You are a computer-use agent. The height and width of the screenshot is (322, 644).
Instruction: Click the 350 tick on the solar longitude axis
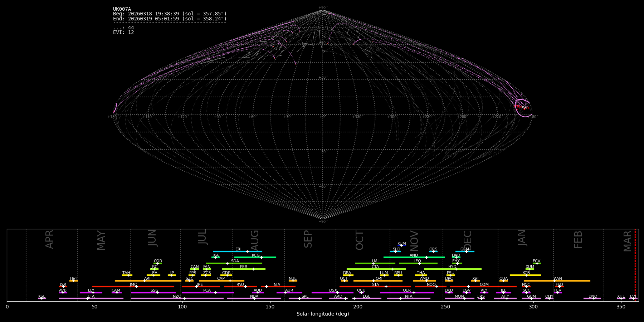[x=621, y=307]
